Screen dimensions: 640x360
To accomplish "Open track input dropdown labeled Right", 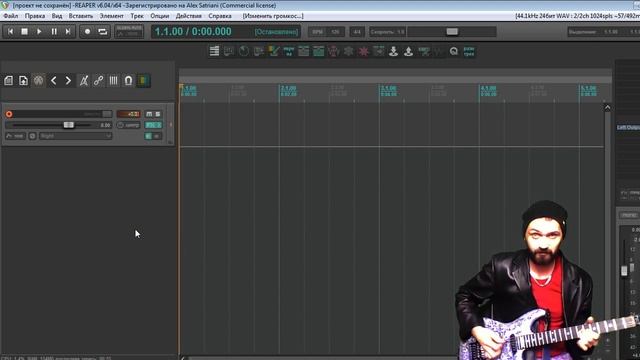I will 75,136.
